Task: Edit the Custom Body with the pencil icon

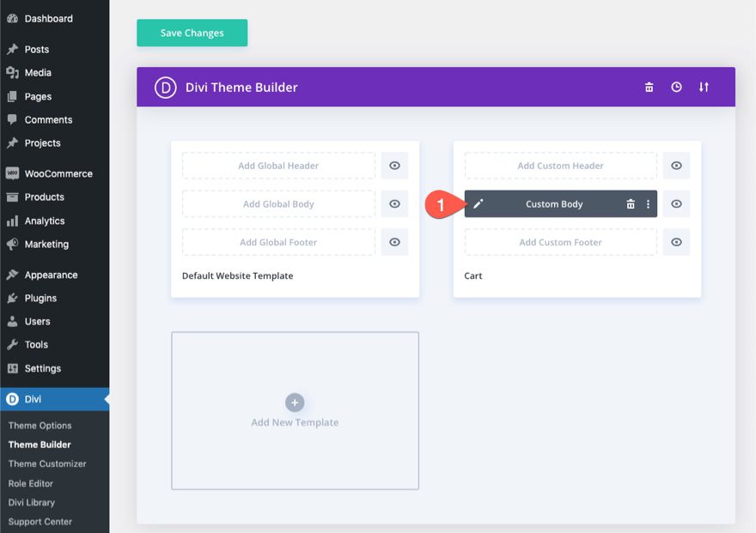Action: (479, 203)
